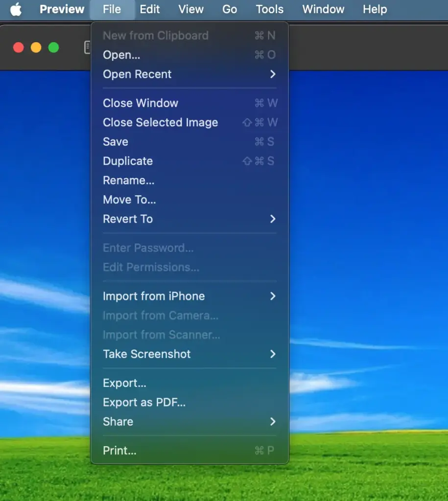448x501 pixels.
Task: Open the Preview app menu
Action: click(62, 9)
